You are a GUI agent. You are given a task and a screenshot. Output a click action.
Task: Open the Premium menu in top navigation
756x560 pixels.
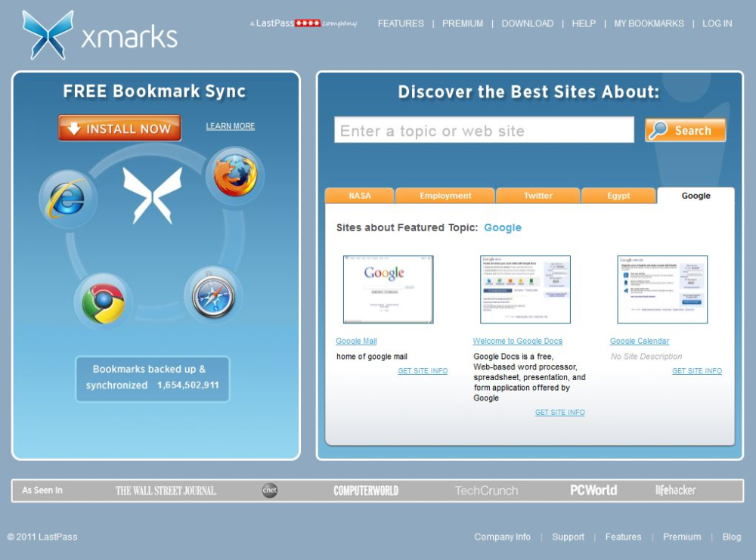463,23
